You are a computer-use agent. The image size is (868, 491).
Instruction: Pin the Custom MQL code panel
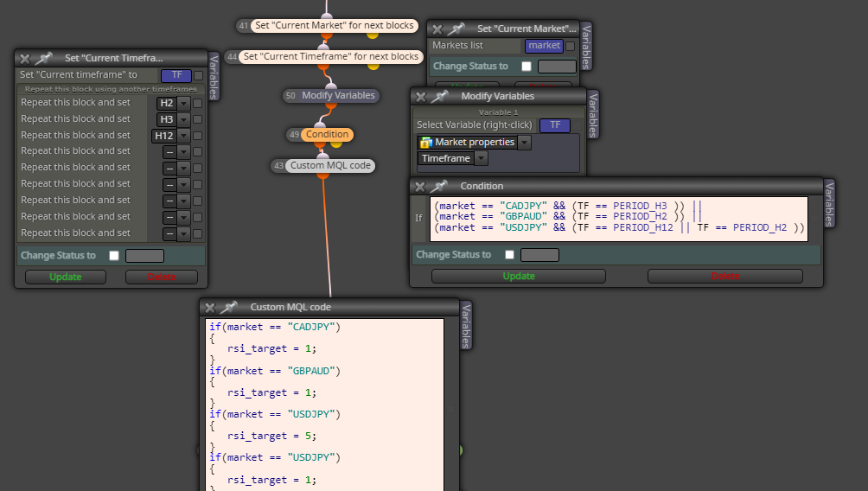point(229,307)
